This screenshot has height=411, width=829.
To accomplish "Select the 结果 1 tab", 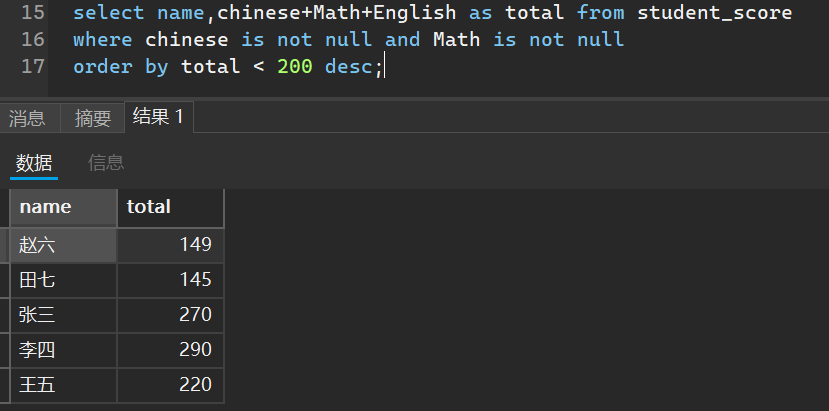I will pos(159,116).
